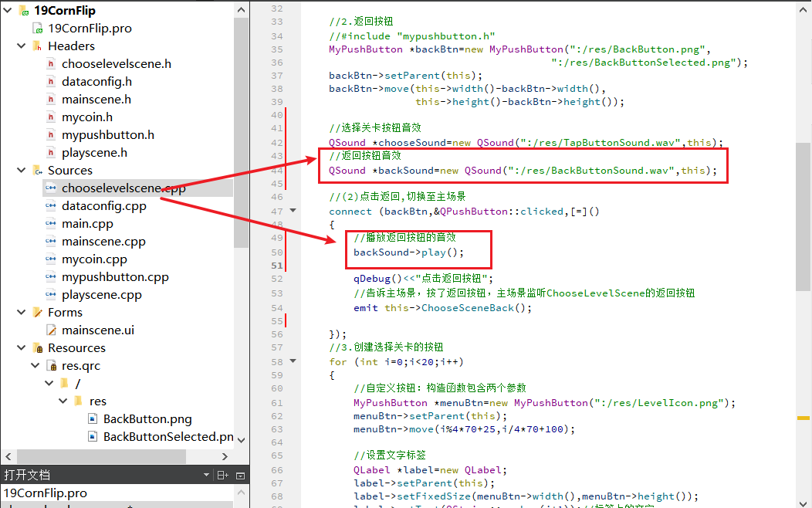Click the main.cpp file icon
Viewport: 812px width, 508px height.
pyautogui.click(x=51, y=223)
